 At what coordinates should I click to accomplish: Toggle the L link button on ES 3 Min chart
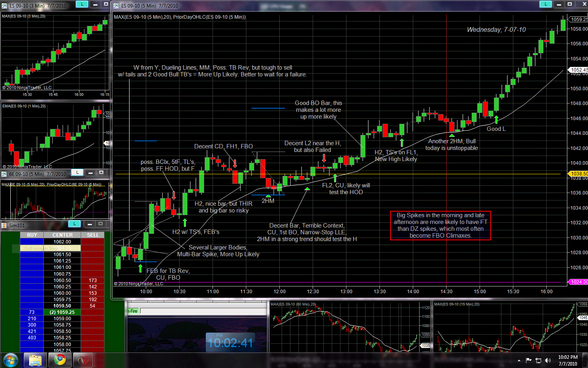82,4
